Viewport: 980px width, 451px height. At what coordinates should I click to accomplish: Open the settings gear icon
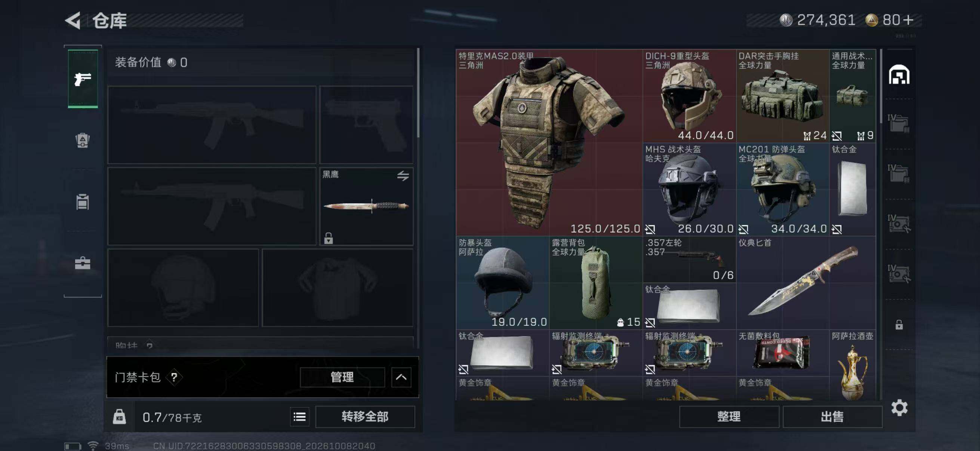(x=899, y=408)
